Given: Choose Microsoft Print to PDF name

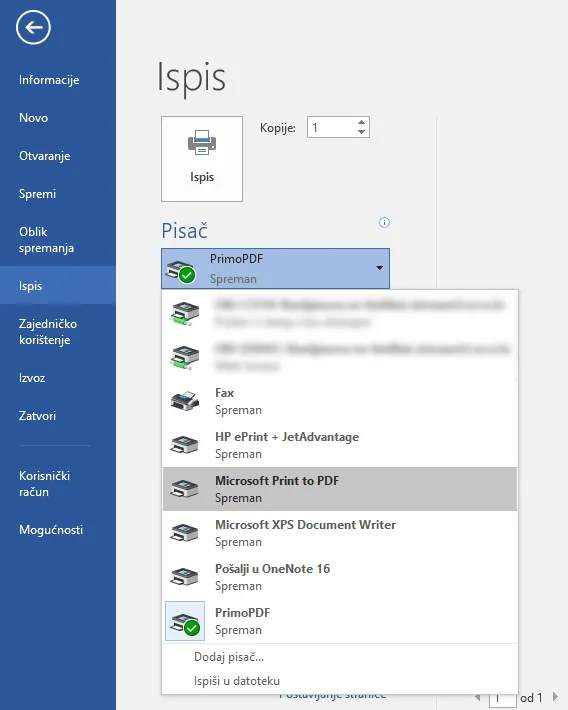Looking at the screenshot, I should pyautogui.click(x=277, y=480).
